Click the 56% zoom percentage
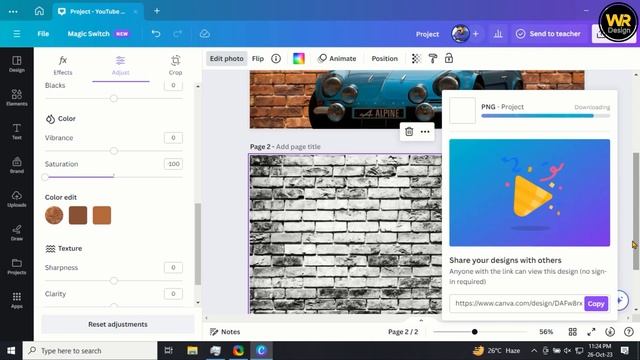 (546, 332)
